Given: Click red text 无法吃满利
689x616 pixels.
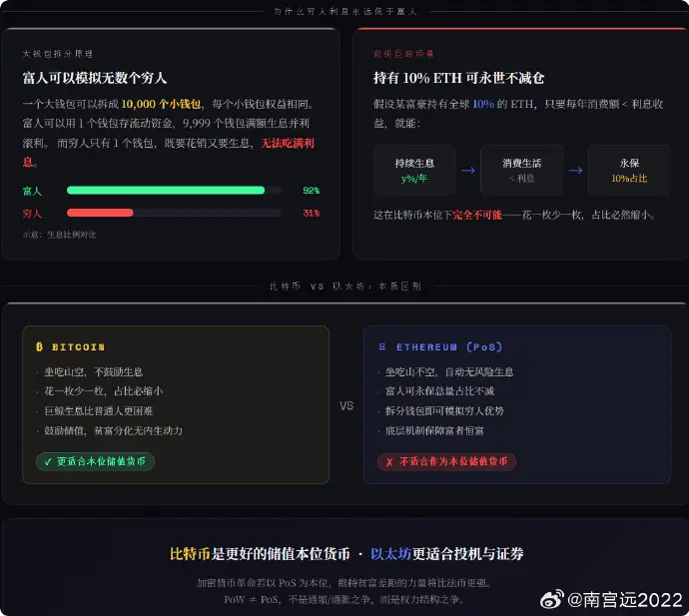Looking at the screenshot, I should [288, 143].
